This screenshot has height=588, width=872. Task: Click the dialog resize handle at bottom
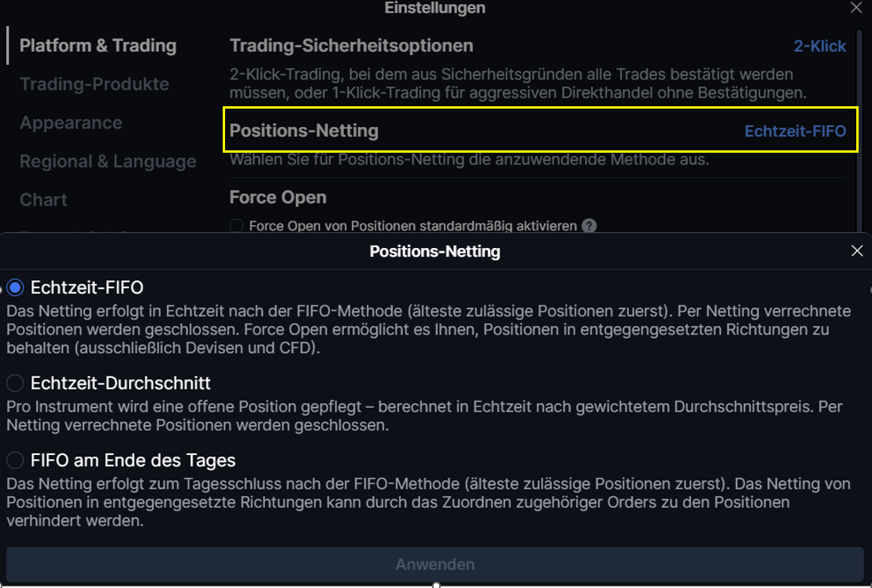[437, 585]
